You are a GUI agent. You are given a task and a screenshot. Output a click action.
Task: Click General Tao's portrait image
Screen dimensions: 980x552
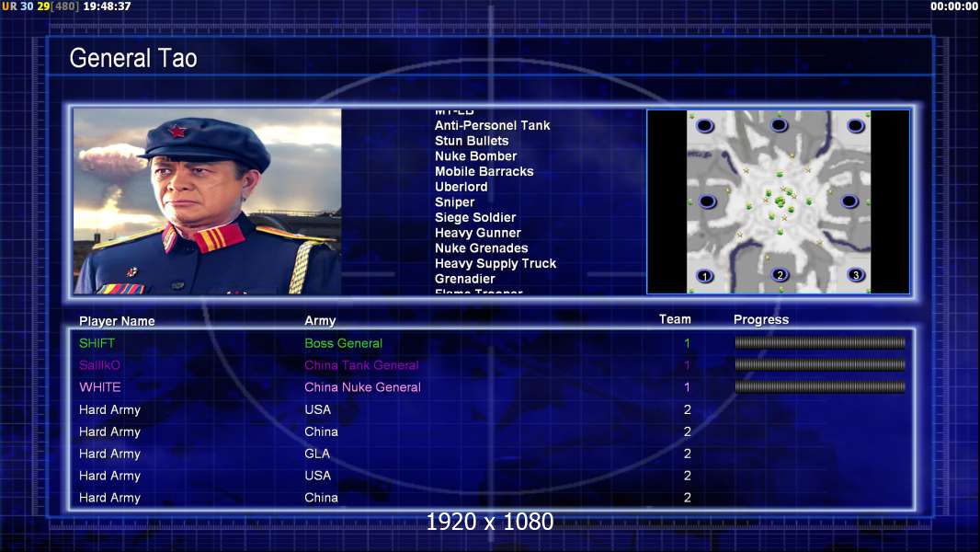(x=208, y=201)
